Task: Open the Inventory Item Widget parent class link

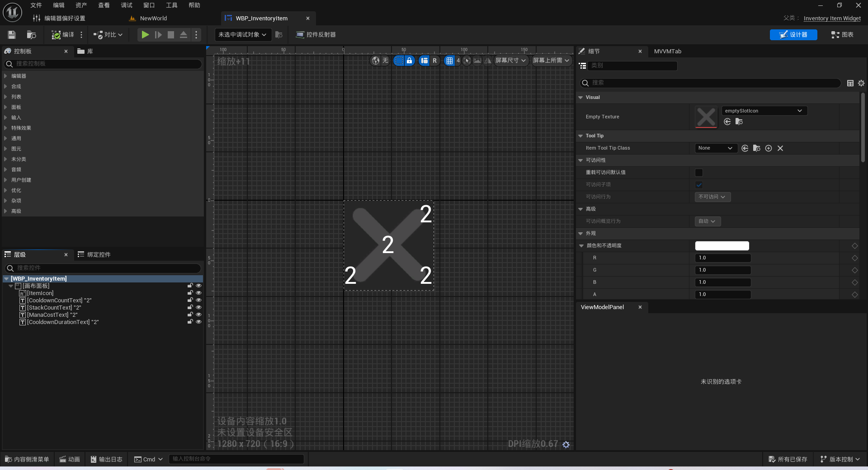Action: (832, 19)
